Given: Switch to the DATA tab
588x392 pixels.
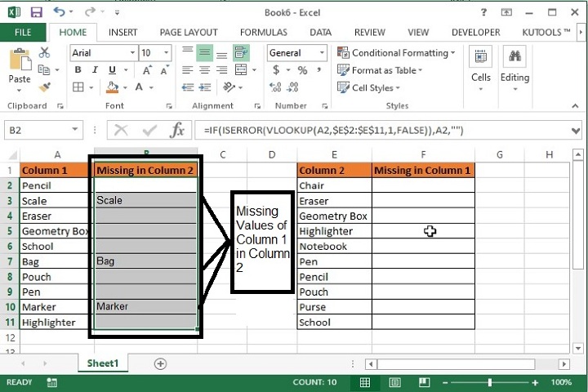Looking at the screenshot, I should pyautogui.click(x=321, y=33).
